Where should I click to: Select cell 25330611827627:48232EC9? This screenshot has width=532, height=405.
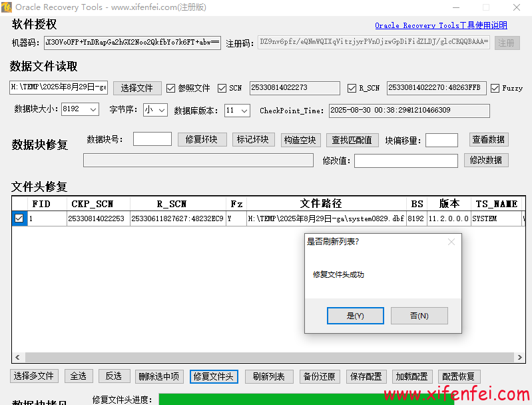tap(178, 218)
